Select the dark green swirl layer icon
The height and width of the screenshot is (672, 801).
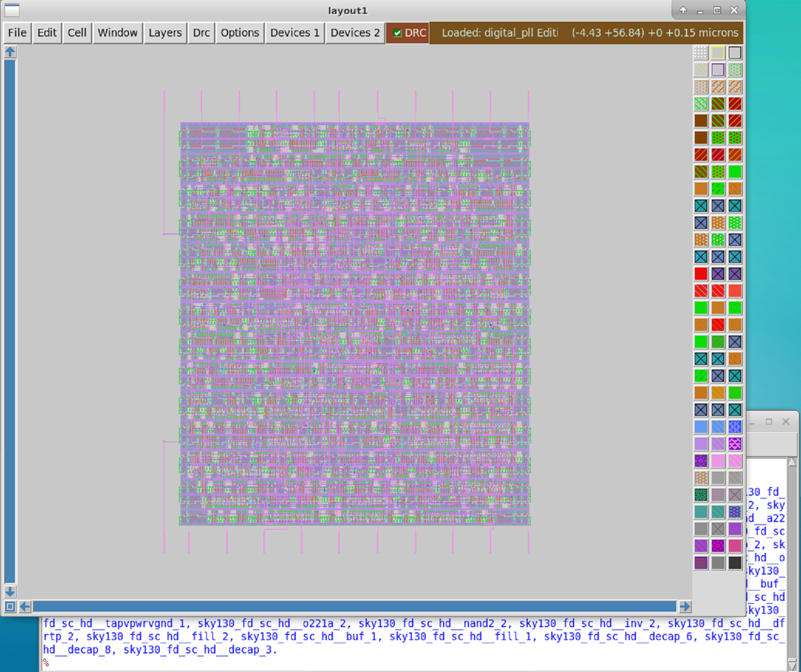[x=701, y=495]
